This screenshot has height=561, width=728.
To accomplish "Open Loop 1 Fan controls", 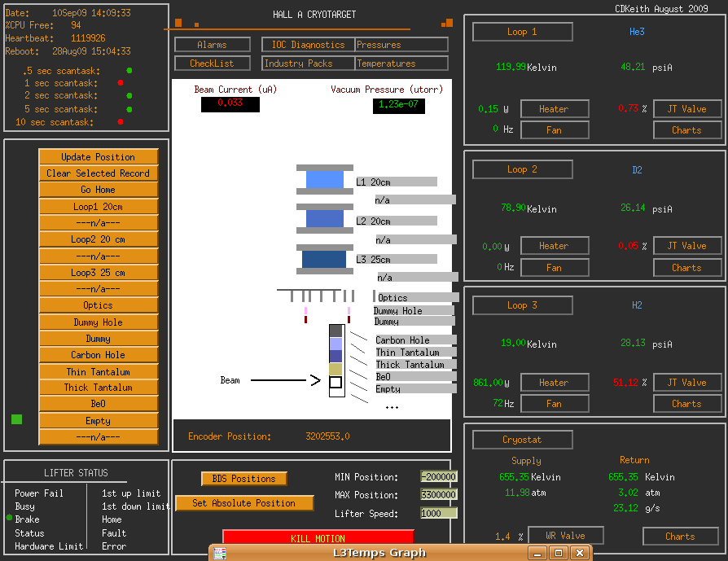I will click(555, 130).
